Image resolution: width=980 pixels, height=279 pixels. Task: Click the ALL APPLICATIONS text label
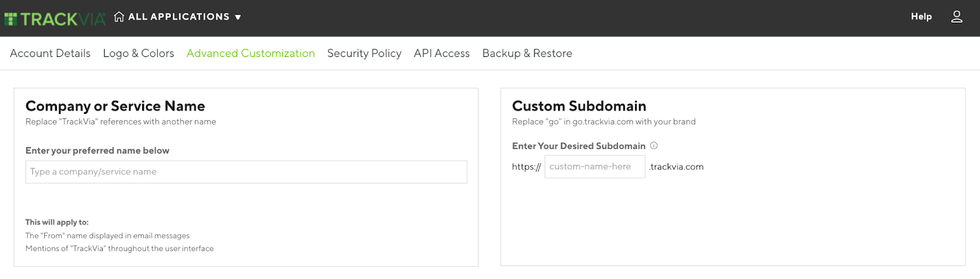[179, 17]
